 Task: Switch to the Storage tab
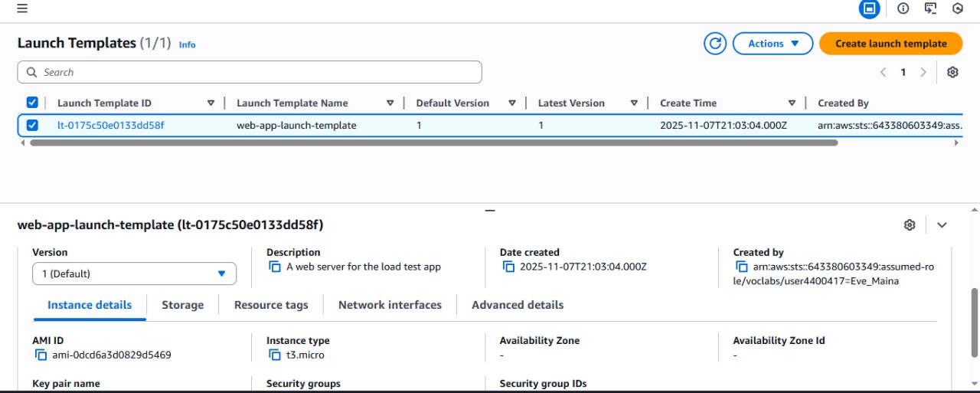click(182, 305)
